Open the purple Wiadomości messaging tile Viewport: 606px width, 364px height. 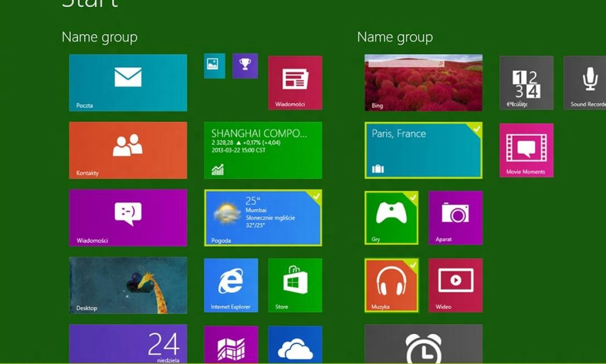coord(128,217)
